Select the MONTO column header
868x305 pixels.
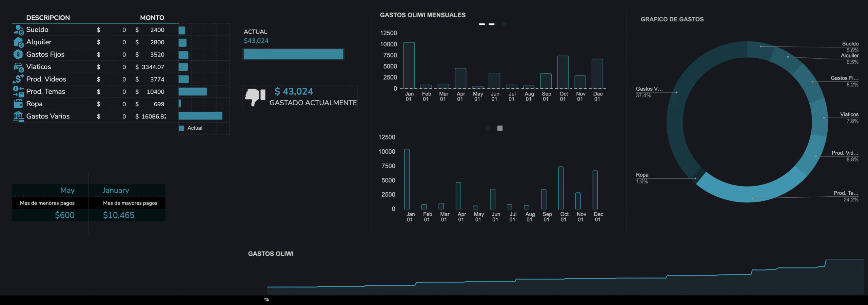pos(152,18)
